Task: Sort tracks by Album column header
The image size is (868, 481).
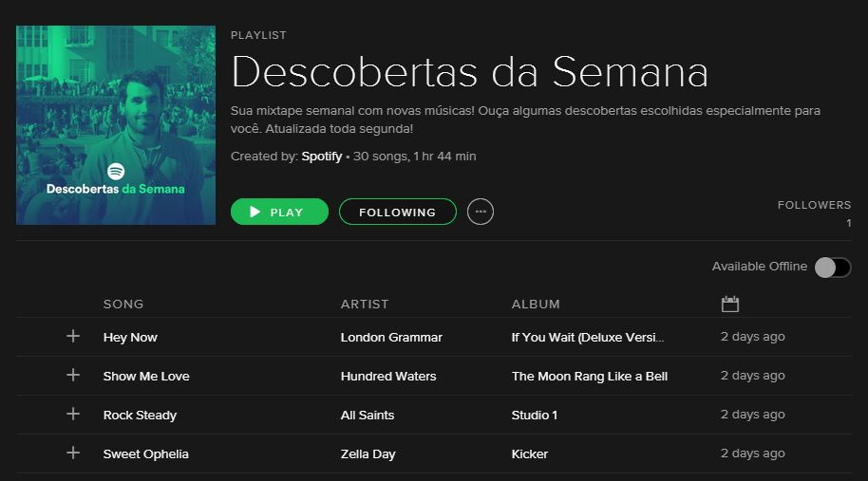Action: [536, 305]
